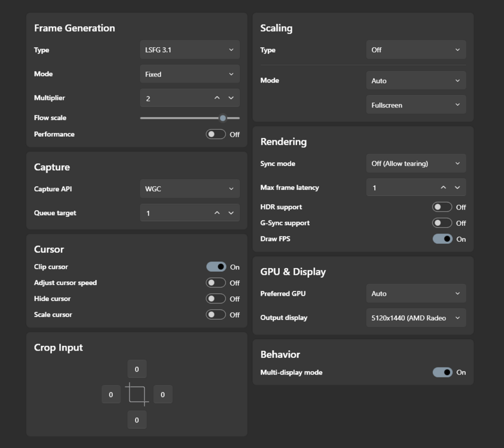Viewport: 504px width, 448px height.
Task: Increase the Frame Generation Multiplier value
Action: pos(217,98)
